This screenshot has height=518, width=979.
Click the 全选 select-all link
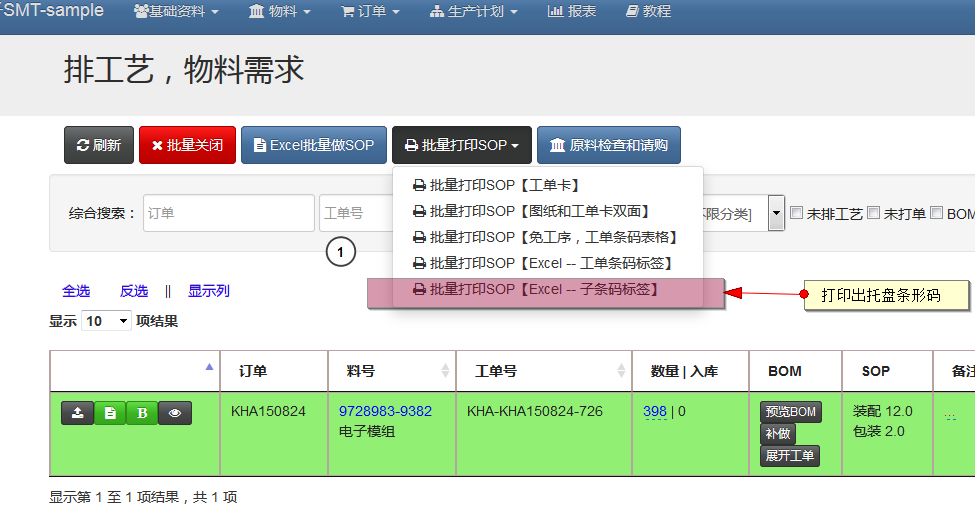[x=76, y=291]
